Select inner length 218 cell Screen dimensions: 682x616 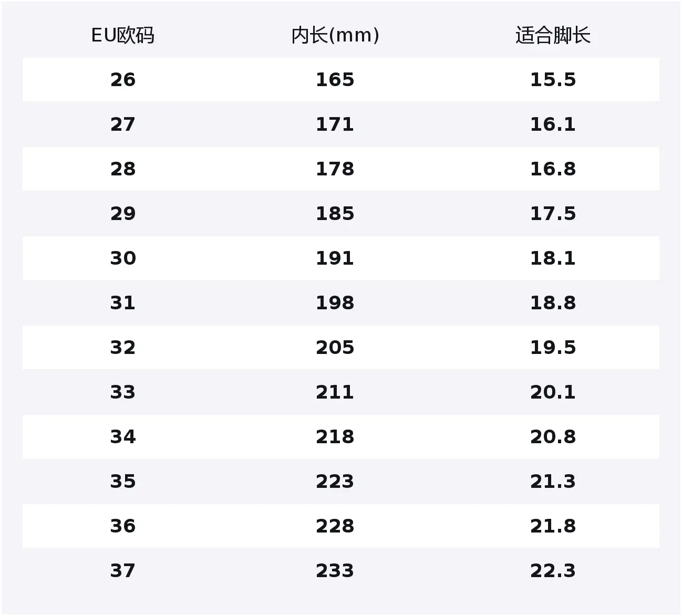tap(335, 437)
